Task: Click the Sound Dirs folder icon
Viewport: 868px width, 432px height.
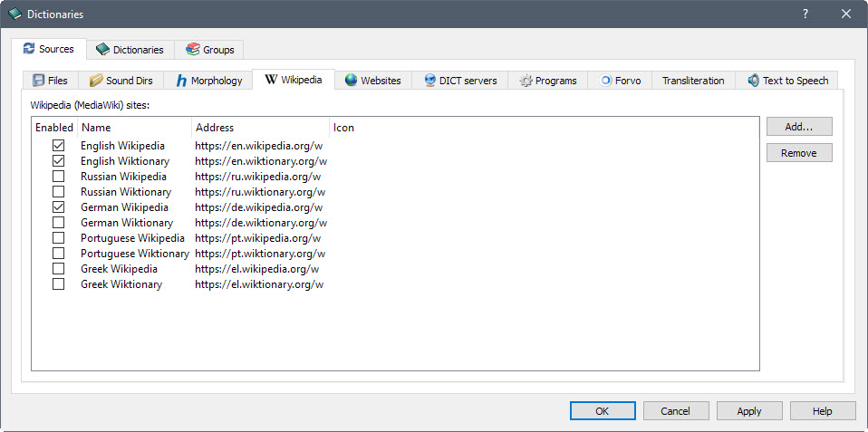Action: point(96,81)
